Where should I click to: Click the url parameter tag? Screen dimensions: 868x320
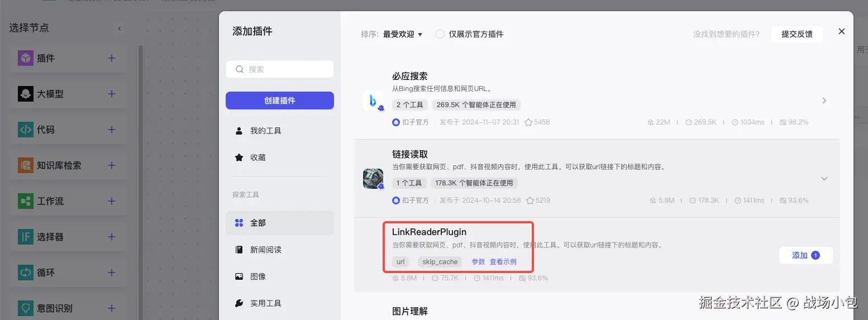(400, 262)
